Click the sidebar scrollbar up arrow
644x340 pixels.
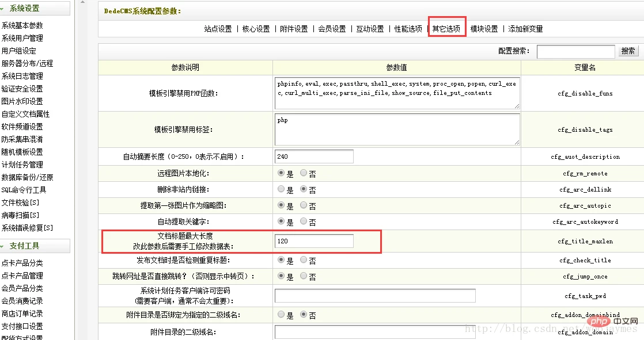[x=82, y=2]
